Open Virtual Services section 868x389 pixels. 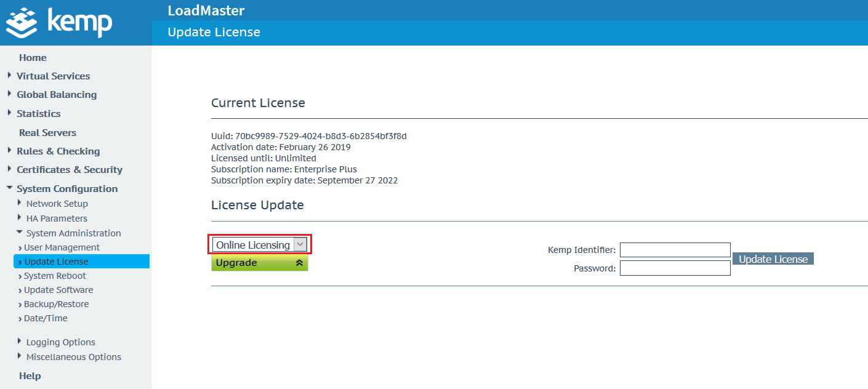pyautogui.click(x=53, y=76)
